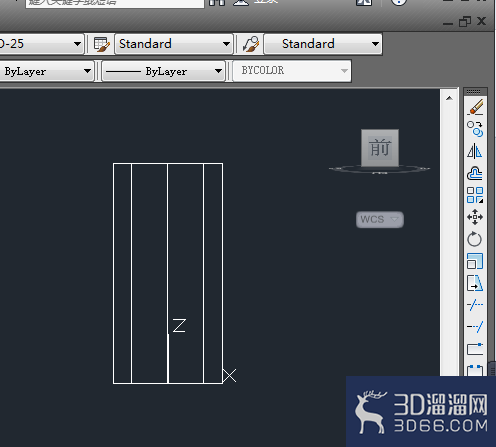Click the ViewCube compass ring
This screenshot has width=496, height=447.
(x=379, y=169)
